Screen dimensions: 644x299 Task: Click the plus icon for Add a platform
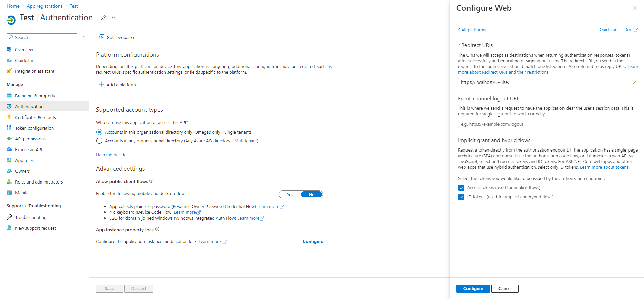click(101, 84)
